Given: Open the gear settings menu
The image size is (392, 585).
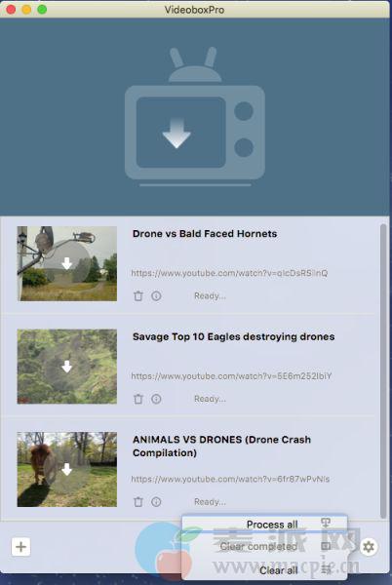Looking at the screenshot, I should (x=369, y=547).
